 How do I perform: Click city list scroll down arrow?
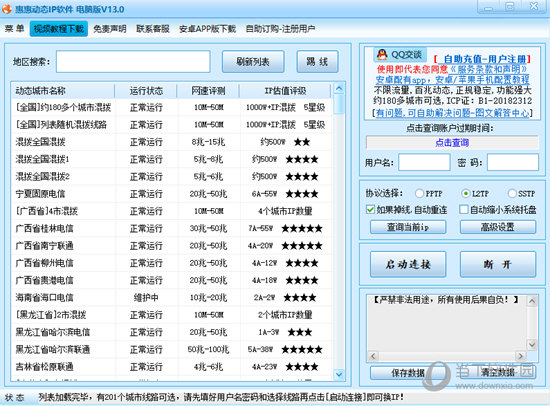point(339,374)
